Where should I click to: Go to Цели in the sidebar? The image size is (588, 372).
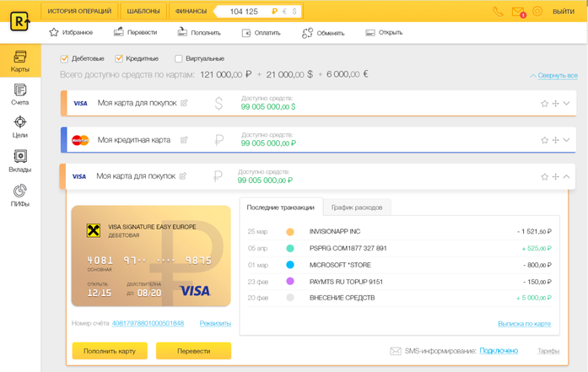click(x=20, y=127)
